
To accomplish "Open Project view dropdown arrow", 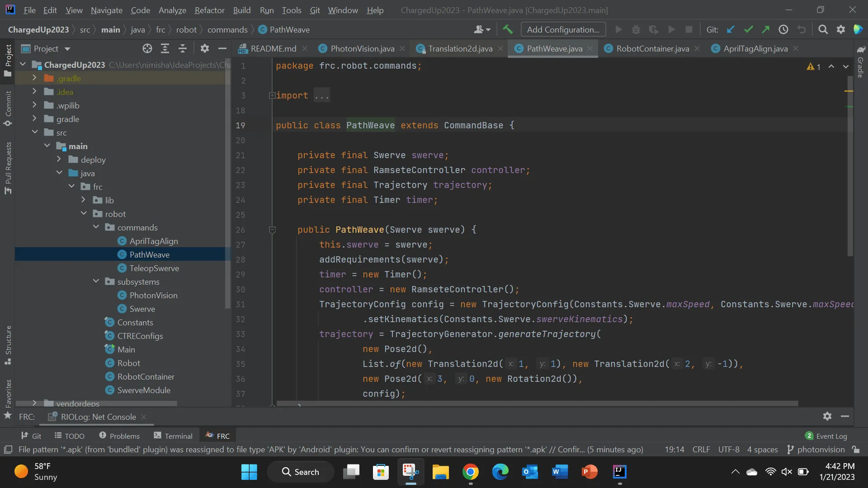I will point(67,49).
